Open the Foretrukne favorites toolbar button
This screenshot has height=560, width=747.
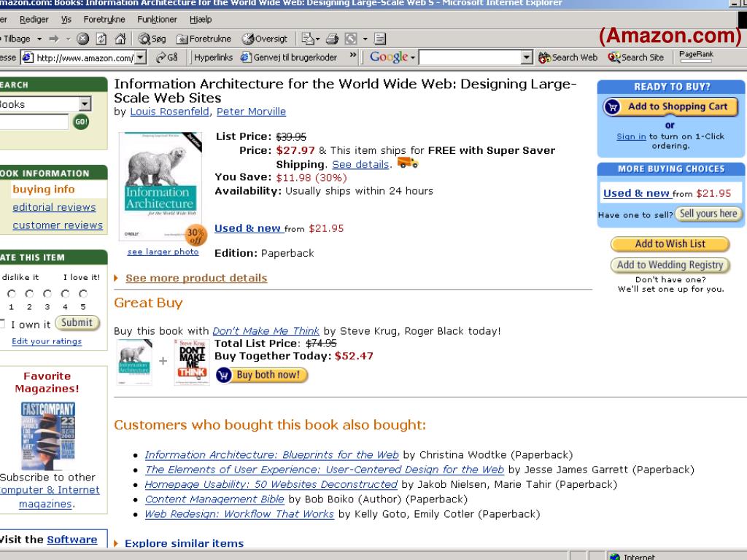coord(204,39)
